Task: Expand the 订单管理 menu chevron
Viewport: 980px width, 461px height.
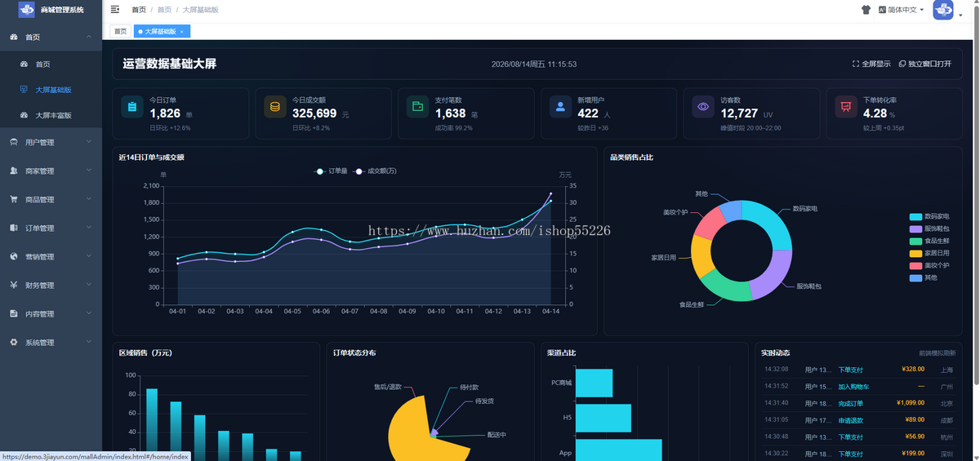Action: click(88, 227)
